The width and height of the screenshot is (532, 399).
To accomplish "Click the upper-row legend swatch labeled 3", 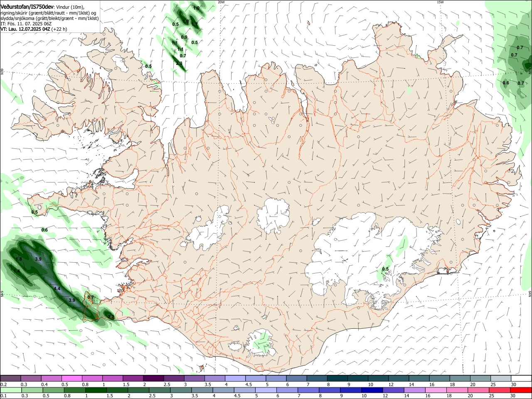I will [x=194, y=378].
